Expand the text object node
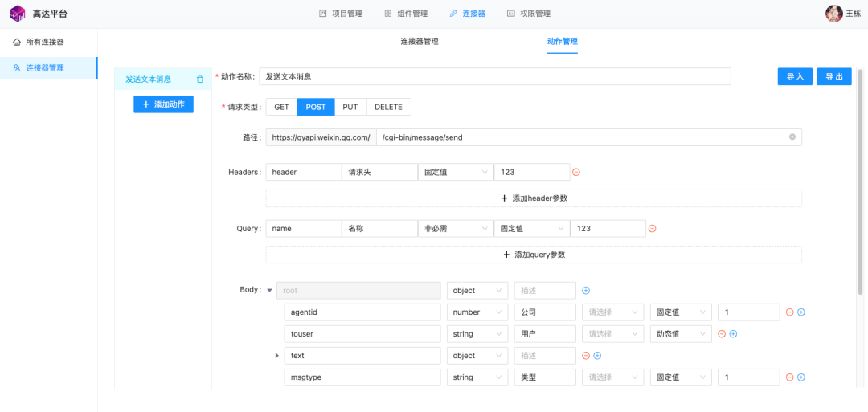868x412 pixels. coord(276,356)
